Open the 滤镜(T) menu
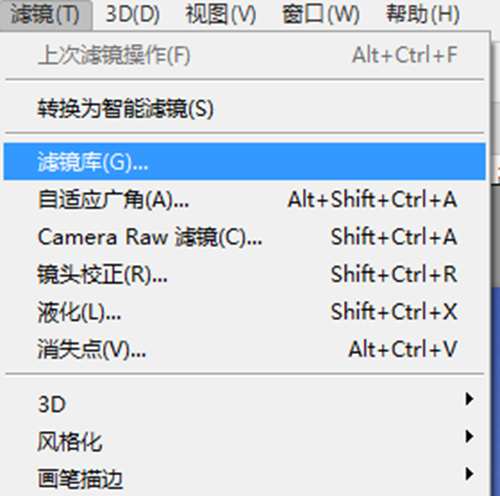The image size is (500, 496). (x=45, y=15)
